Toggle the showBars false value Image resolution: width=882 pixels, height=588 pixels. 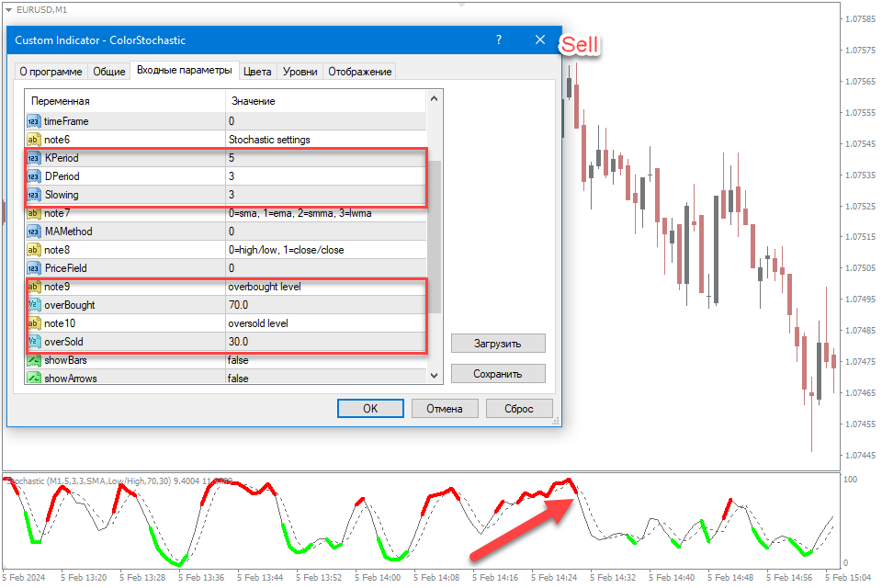pyautogui.click(x=239, y=360)
